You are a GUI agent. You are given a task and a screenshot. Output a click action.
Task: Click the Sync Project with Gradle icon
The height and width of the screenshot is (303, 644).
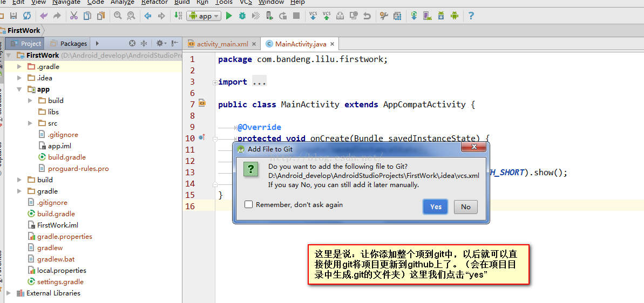point(414,16)
